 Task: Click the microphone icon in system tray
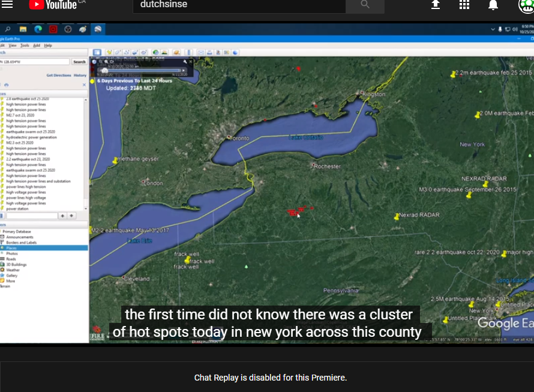[500, 29]
